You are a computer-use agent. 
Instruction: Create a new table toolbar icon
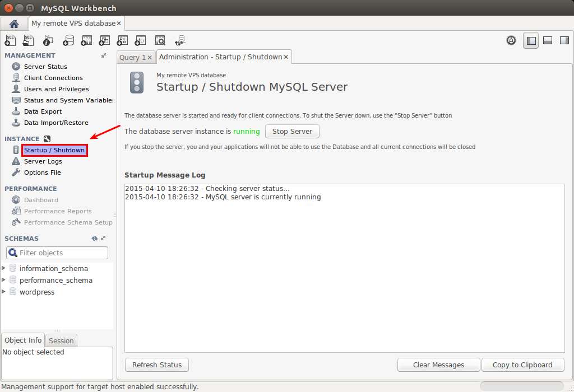(86, 40)
